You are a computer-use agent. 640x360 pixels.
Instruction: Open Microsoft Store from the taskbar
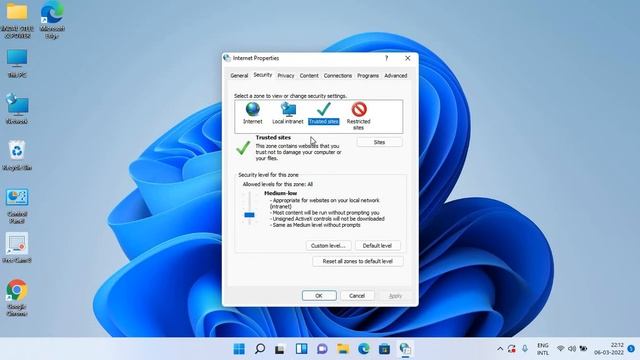pos(384,349)
